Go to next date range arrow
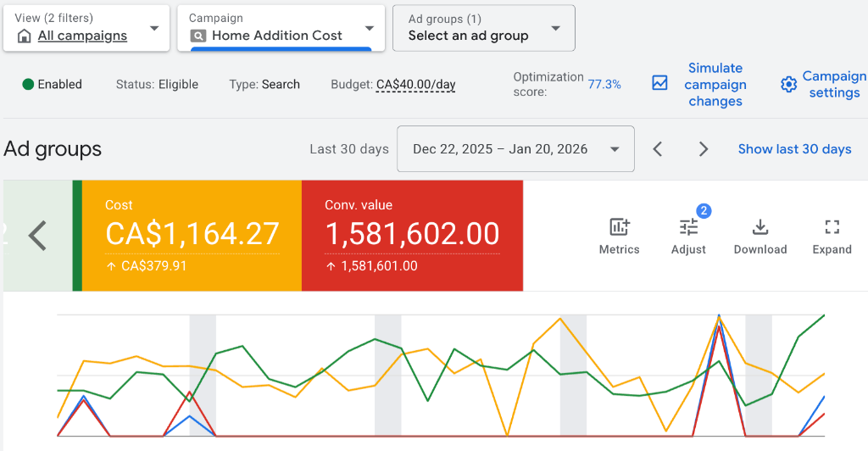Screen dimensions: 868x451 [703, 149]
